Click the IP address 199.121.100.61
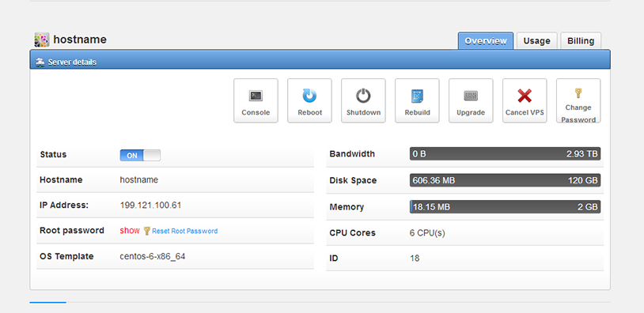The width and height of the screenshot is (644, 313). point(150,206)
